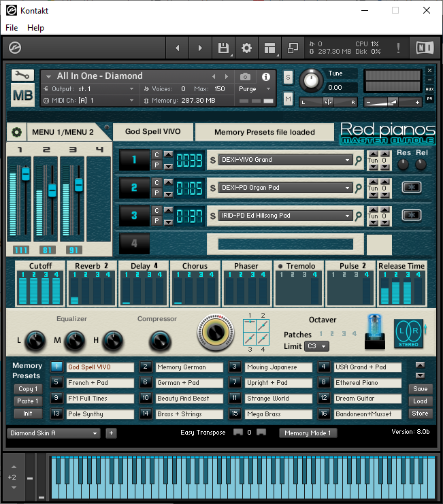The height and width of the screenshot is (504, 443).
Task: Open Output st. 1 dropdown
Action: [88, 88]
